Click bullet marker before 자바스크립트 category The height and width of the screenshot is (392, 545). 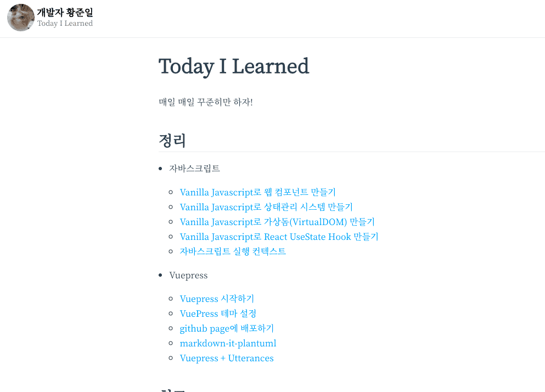click(x=160, y=169)
